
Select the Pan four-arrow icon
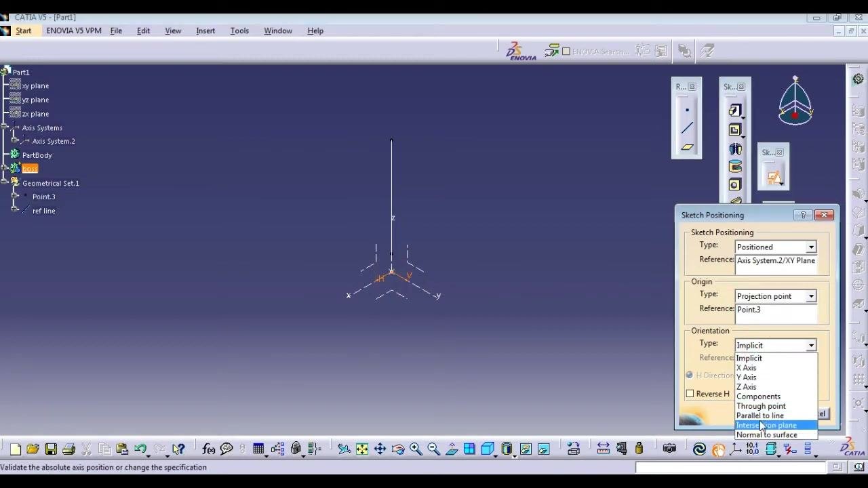click(380, 449)
